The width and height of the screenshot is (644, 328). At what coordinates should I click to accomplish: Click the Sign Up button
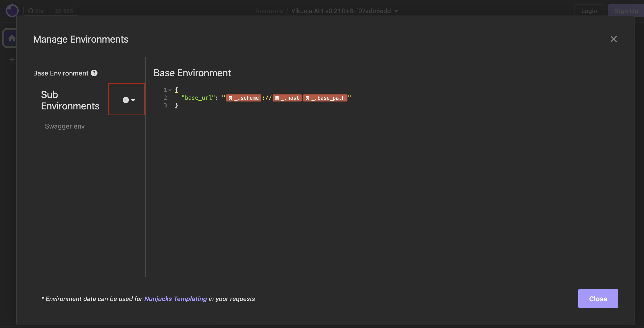[626, 11]
